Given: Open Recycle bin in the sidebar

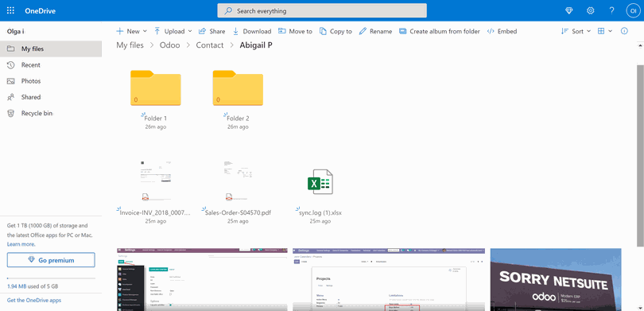Looking at the screenshot, I should coord(51,113).
